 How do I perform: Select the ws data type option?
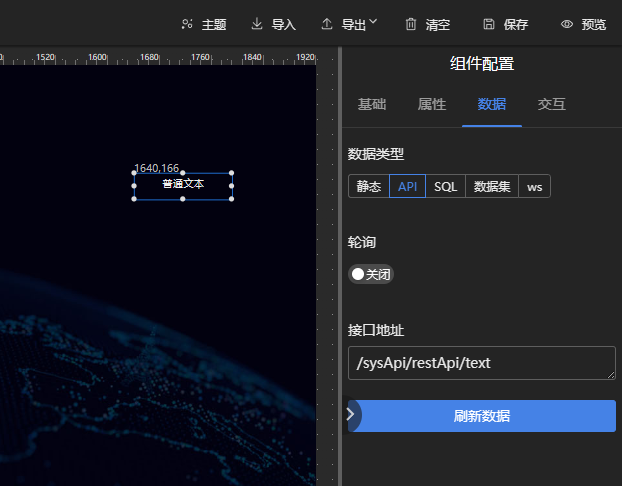tap(534, 187)
